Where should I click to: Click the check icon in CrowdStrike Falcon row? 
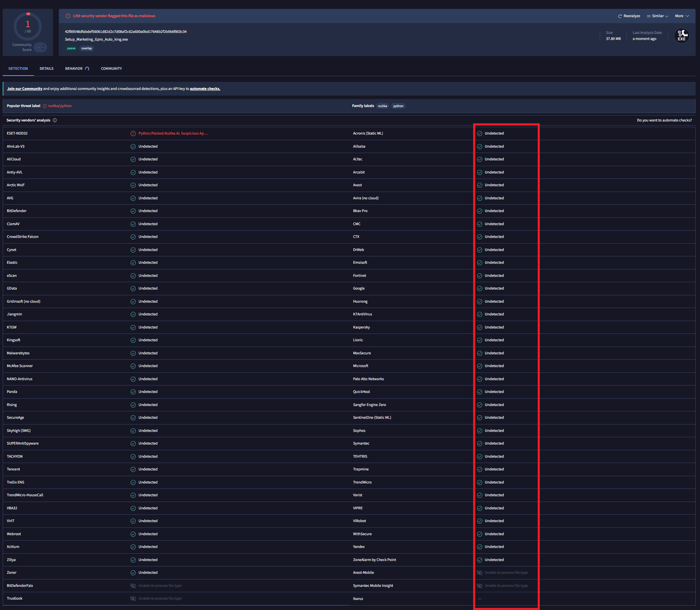click(133, 237)
